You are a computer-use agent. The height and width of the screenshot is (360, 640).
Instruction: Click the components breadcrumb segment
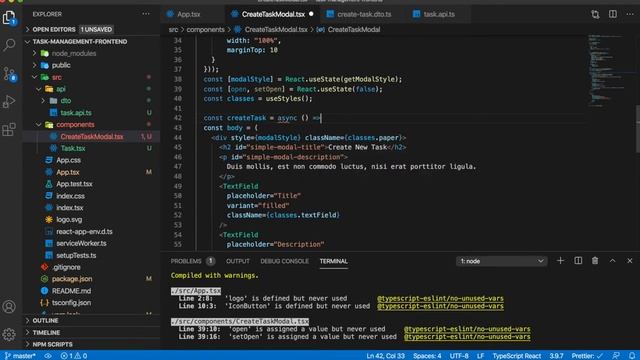pos(205,30)
